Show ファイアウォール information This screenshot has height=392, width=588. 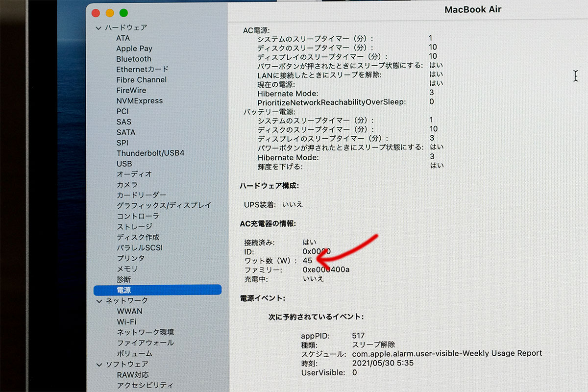(146, 343)
